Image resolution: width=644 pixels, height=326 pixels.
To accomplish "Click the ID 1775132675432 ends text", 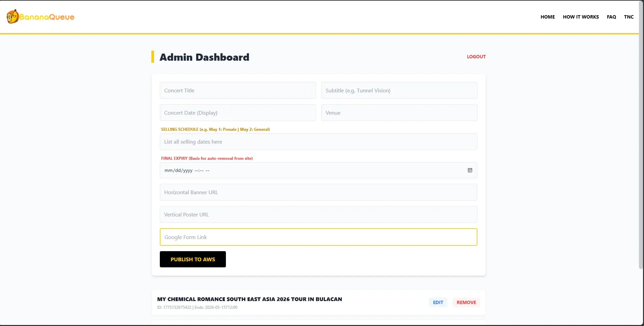I will (x=197, y=307).
